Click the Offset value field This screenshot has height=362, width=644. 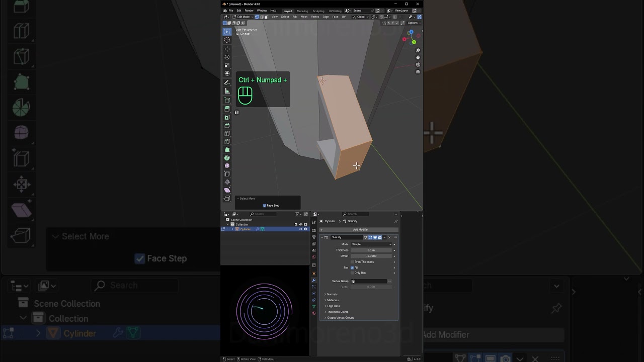coord(371,256)
